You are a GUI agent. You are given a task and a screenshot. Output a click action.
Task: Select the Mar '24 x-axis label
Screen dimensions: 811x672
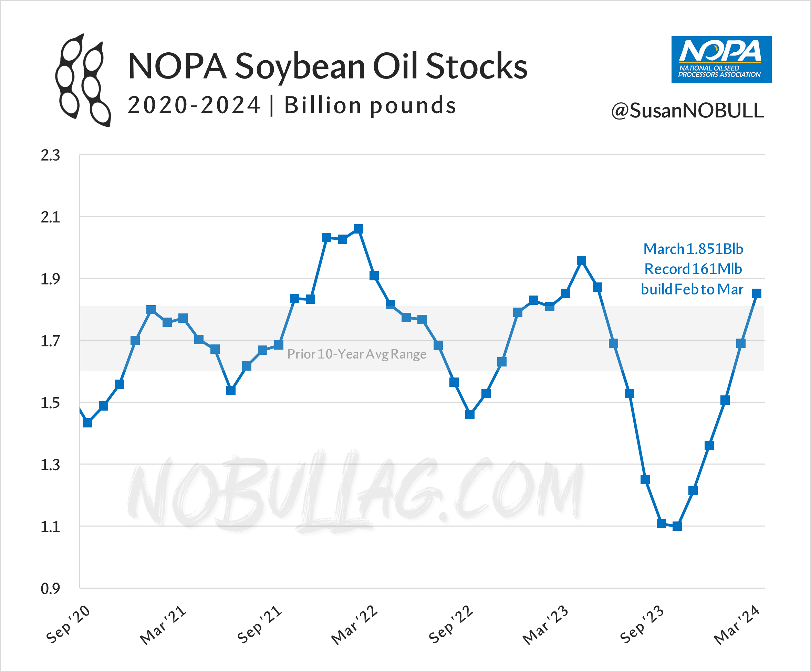737,625
